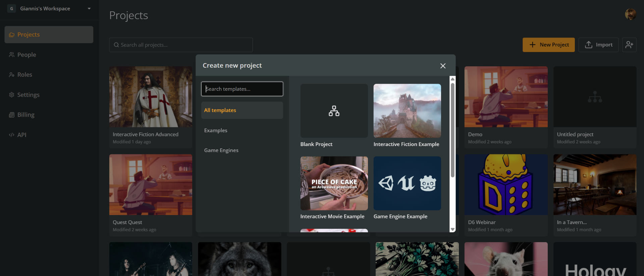Screen dimensions: 644x276
Task: Click the Blank Project label
Action: 316,144
